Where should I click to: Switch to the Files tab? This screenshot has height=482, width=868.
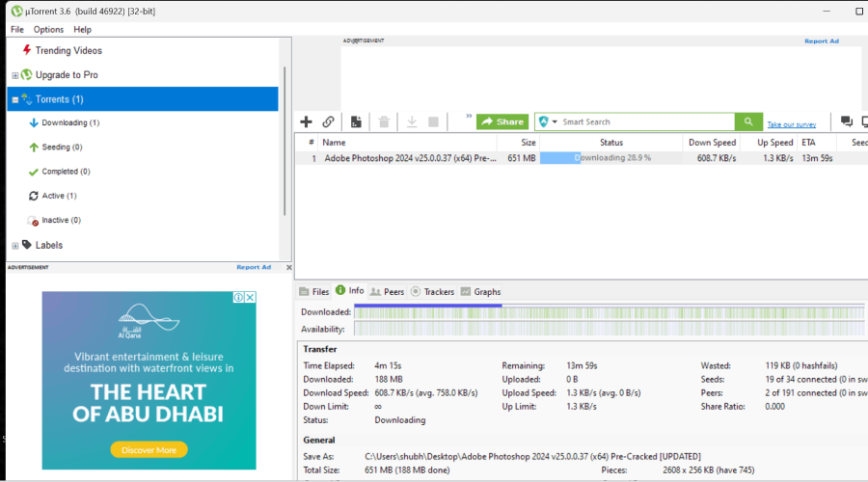click(x=314, y=292)
